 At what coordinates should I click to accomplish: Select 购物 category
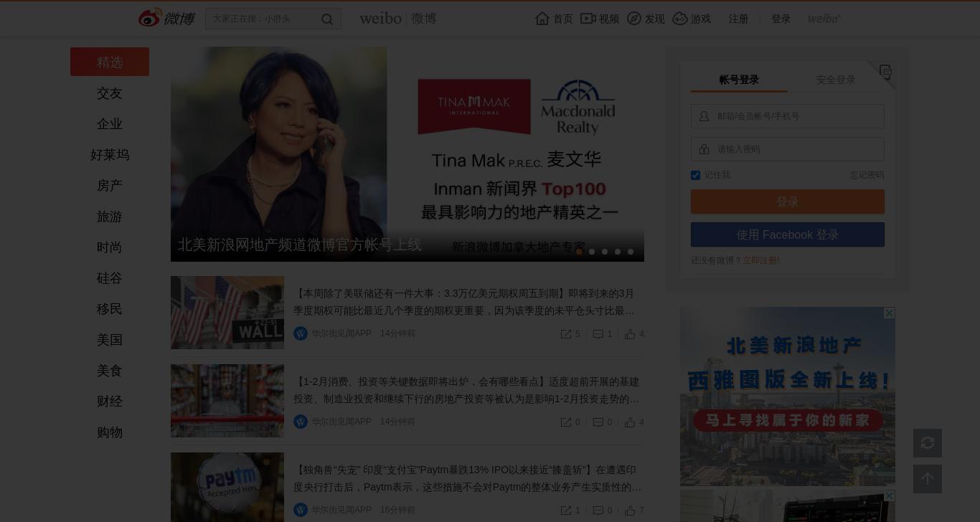[110, 432]
